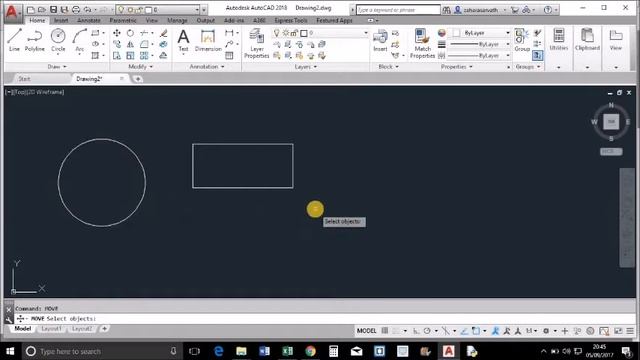
Task: Open the Annotate ribbon tab
Action: [x=89, y=20]
